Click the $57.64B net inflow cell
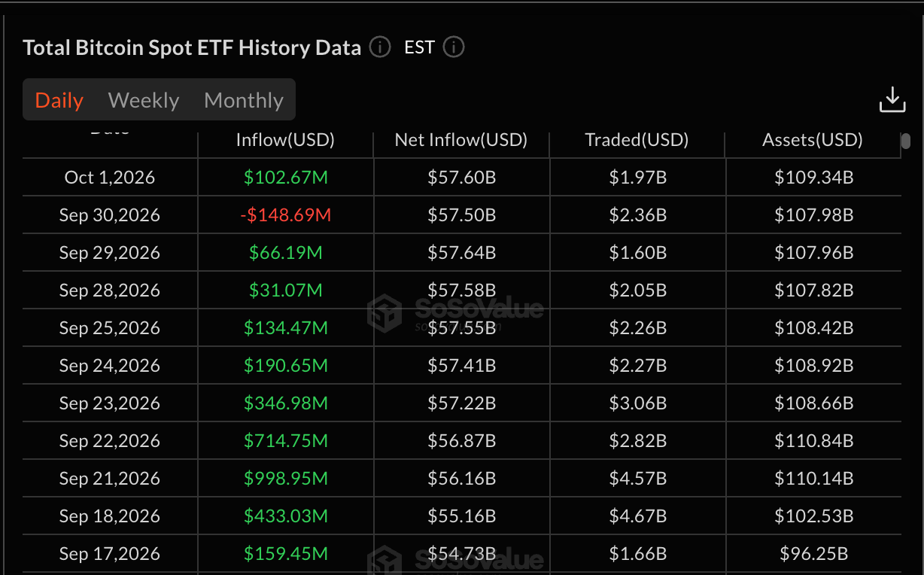 click(462, 253)
